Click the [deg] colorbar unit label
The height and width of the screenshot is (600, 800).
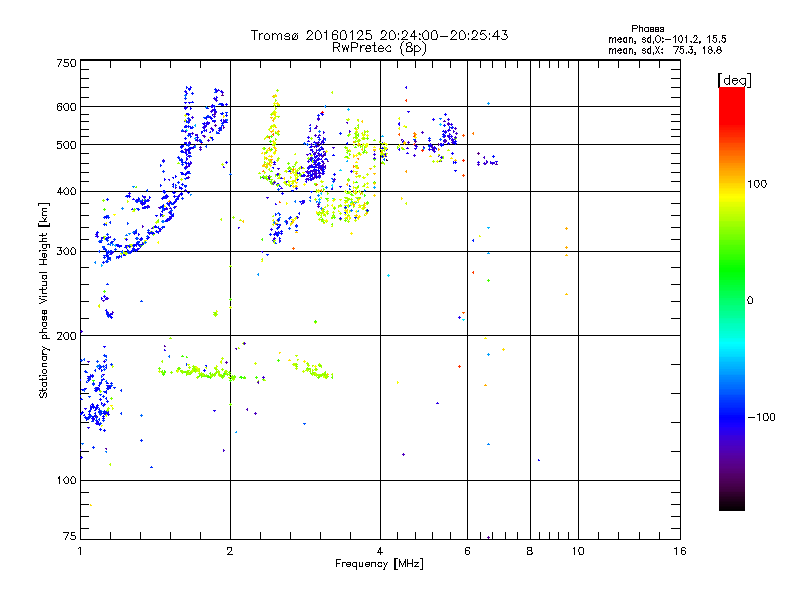(x=735, y=79)
